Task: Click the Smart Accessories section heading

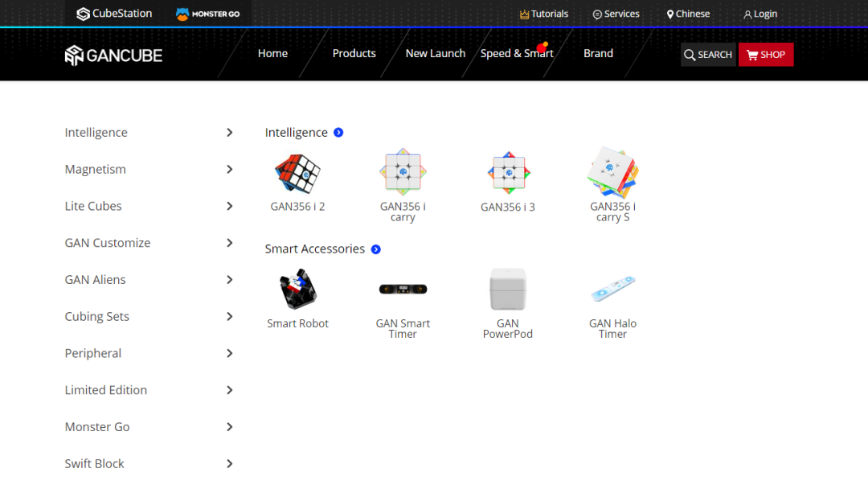Action: 314,249
